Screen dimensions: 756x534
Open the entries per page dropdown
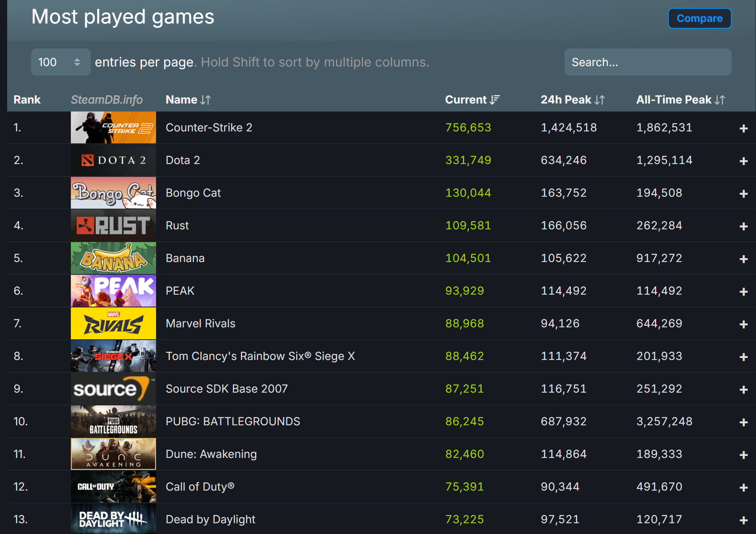click(61, 62)
